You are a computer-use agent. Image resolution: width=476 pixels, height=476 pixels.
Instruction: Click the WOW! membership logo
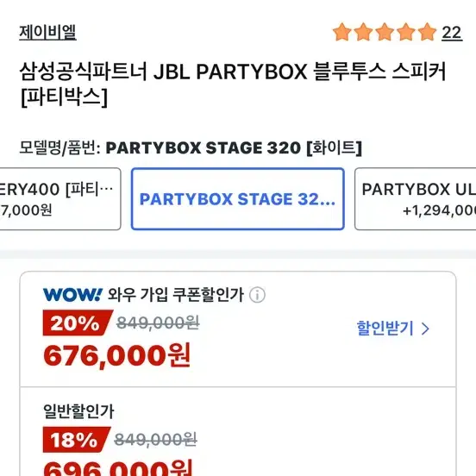point(72,294)
